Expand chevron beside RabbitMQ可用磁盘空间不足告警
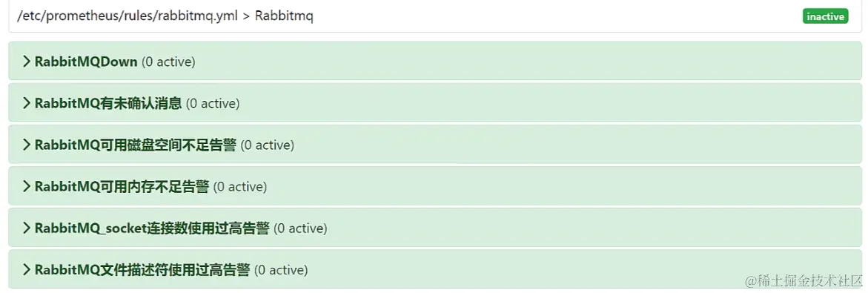Image resolution: width=868 pixels, height=293 pixels. (26, 145)
